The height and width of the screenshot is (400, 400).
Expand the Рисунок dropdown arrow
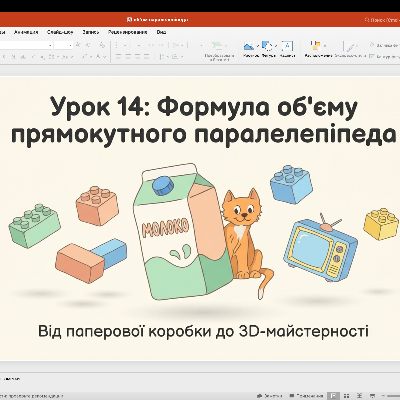coord(258,46)
